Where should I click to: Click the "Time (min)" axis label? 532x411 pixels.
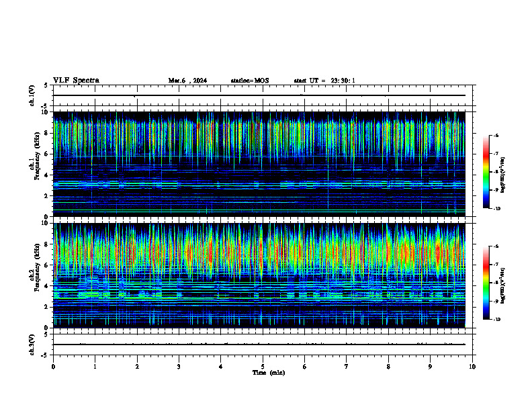click(x=269, y=373)
